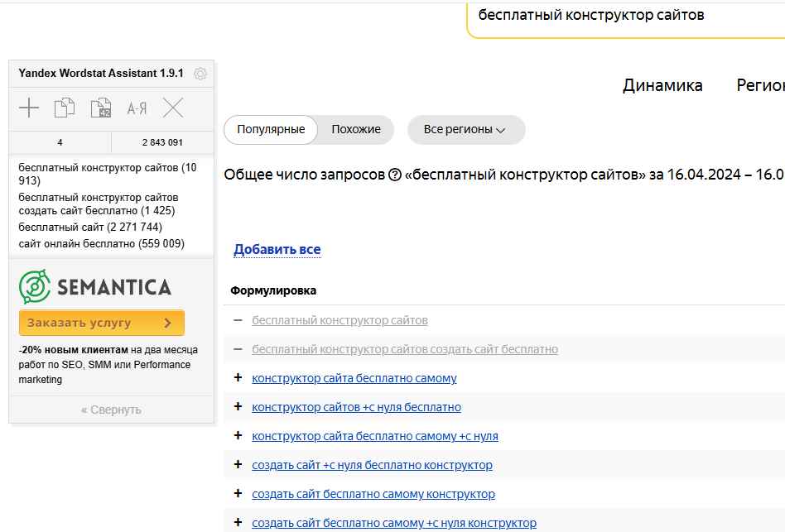Screen dimensions: 785x532
Task: Add 'конструктор сайтов +с нуля бесплатно' via plus
Action: (238, 406)
